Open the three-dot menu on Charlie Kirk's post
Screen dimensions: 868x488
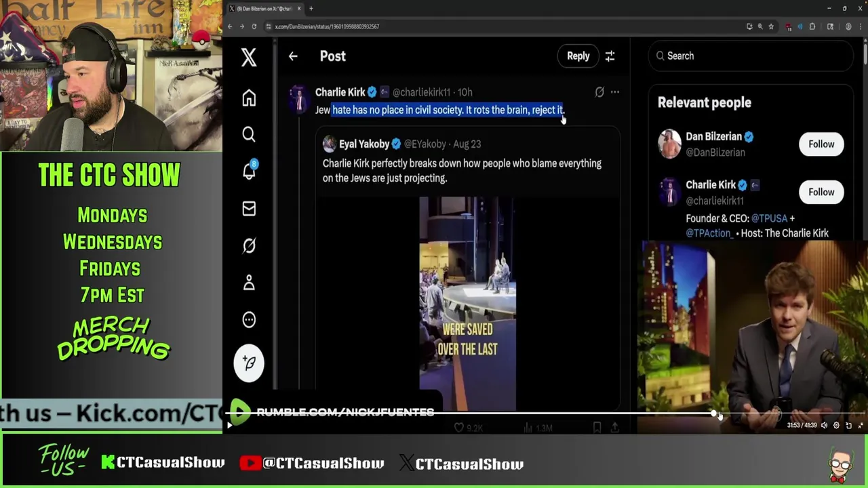click(614, 92)
